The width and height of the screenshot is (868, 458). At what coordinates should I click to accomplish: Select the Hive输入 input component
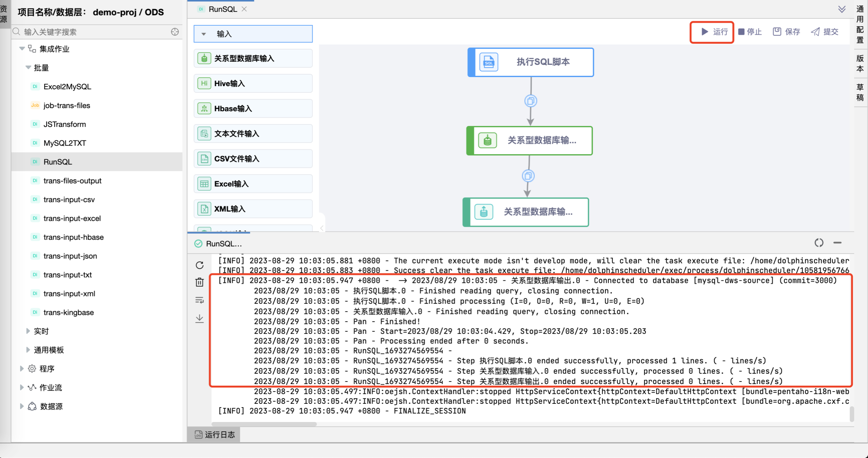(253, 83)
